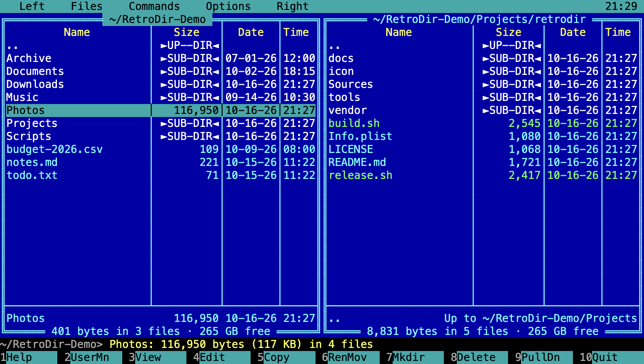Open the Options menu
This screenshot has height=364, width=644.
[228, 6]
